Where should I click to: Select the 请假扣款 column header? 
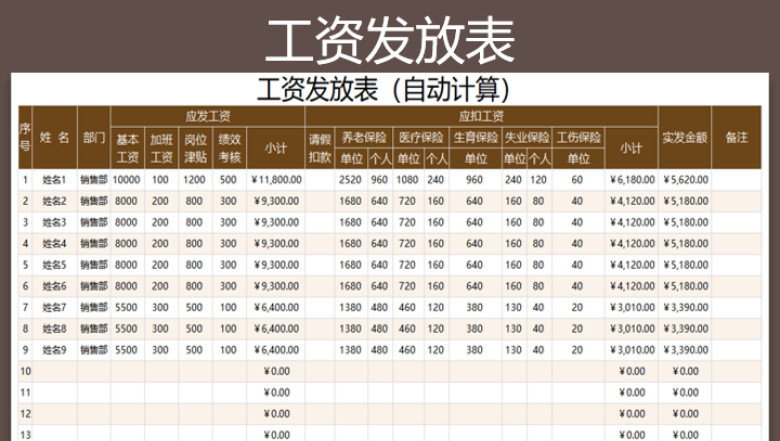(x=320, y=148)
